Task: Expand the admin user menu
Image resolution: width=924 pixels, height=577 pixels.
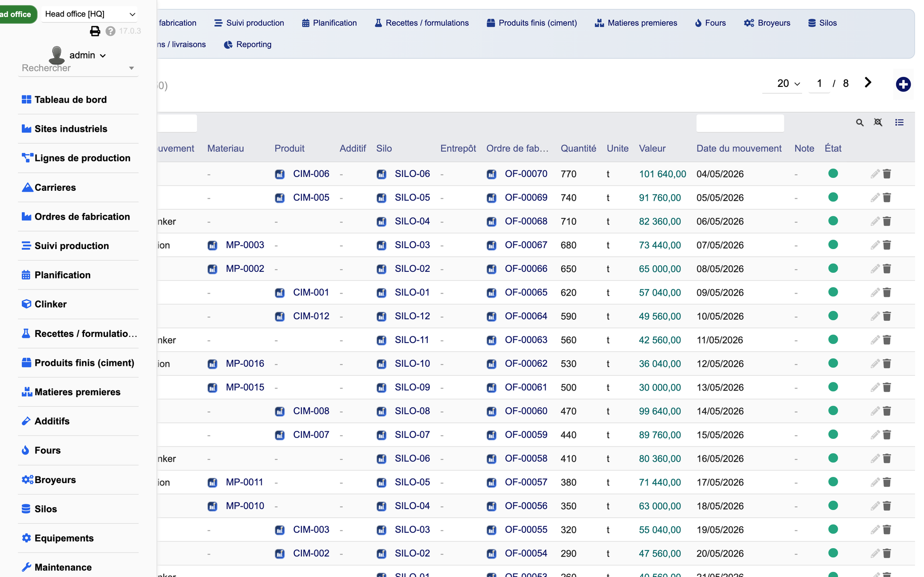Action: tap(87, 56)
